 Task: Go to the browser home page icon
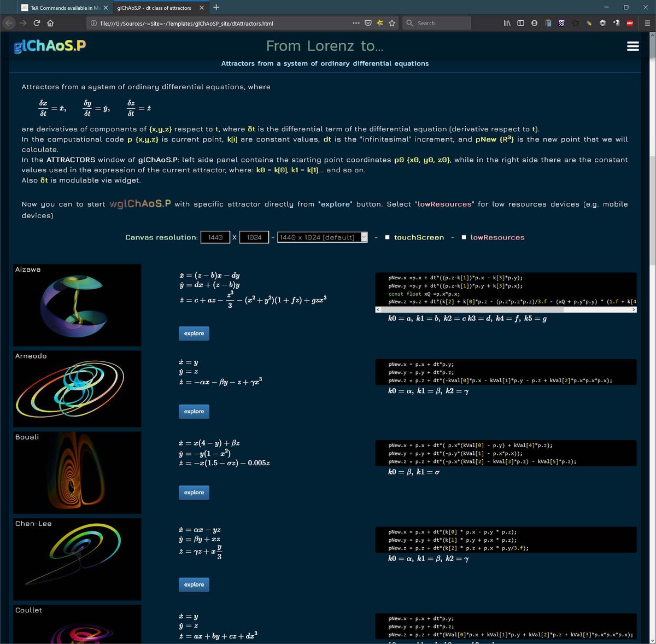coord(50,23)
